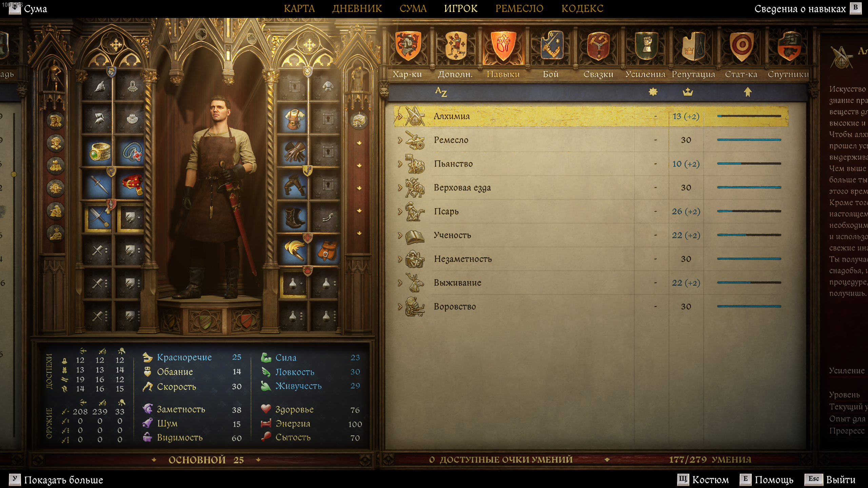Expand the Воровство skill row chevron
The height and width of the screenshot is (488, 868).
pos(400,307)
